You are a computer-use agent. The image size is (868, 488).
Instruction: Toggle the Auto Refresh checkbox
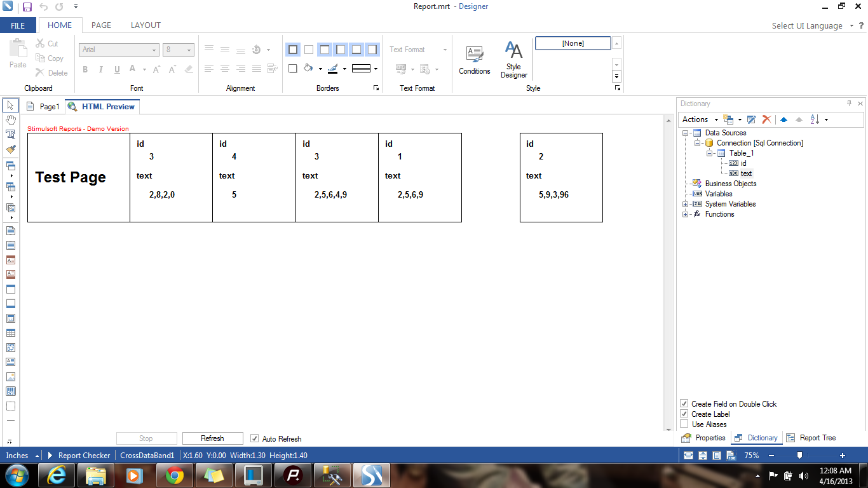[x=255, y=438]
